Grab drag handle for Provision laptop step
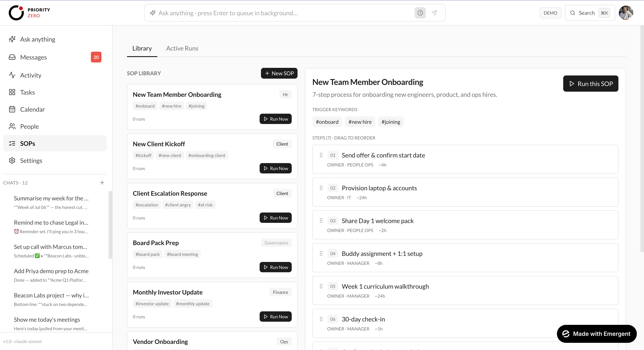Viewport: 644px width, 350px height. [x=321, y=188]
